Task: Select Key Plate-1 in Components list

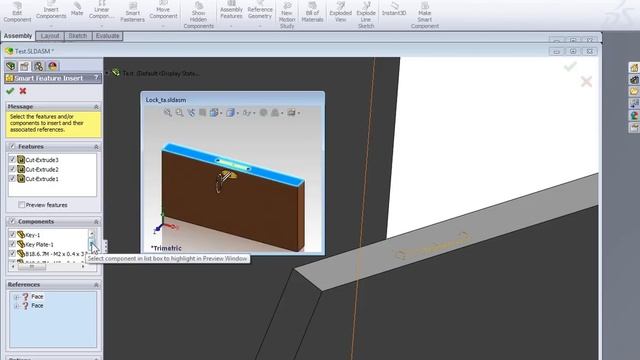Action: tap(39, 244)
